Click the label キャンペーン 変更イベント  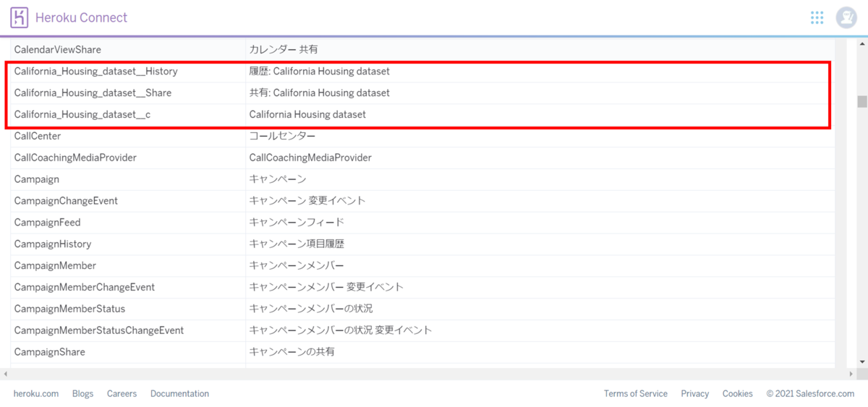(x=307, y=201)
